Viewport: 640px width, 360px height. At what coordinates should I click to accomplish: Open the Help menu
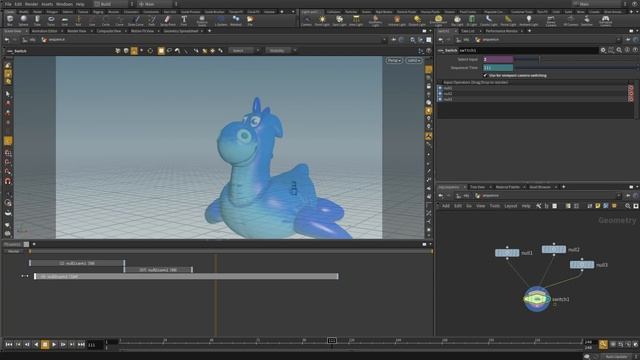(80, 4)
